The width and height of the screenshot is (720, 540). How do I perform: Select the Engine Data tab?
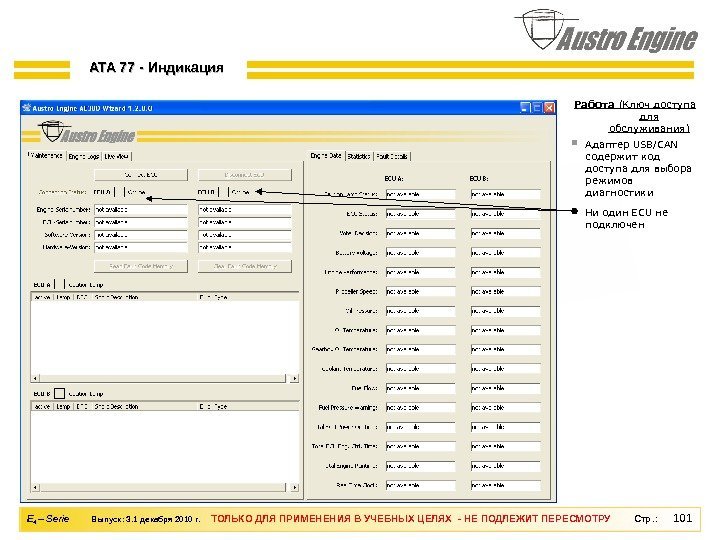click(326, 156)
